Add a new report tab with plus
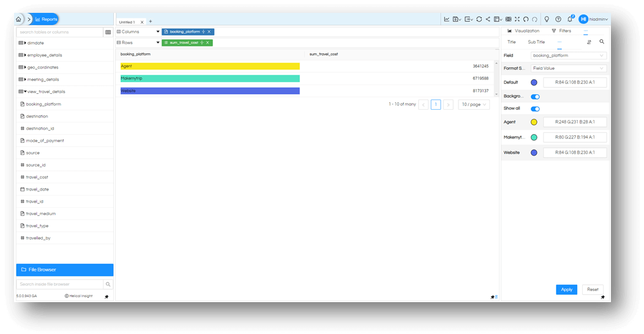Image resolution: width=644 pixels, height=334 pixels. pos(151,21)
